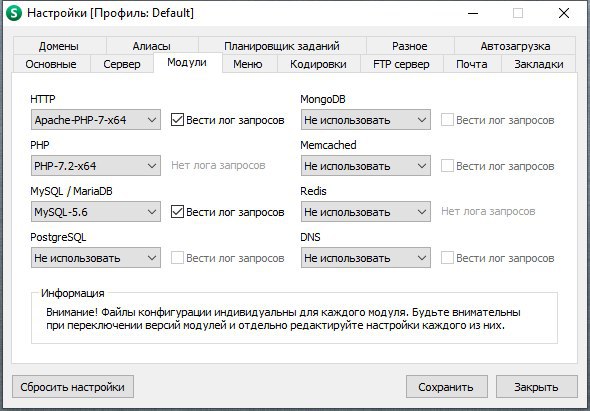Minimize the Настройки window
Screen dimensions: 590x411
click(473, 14)
